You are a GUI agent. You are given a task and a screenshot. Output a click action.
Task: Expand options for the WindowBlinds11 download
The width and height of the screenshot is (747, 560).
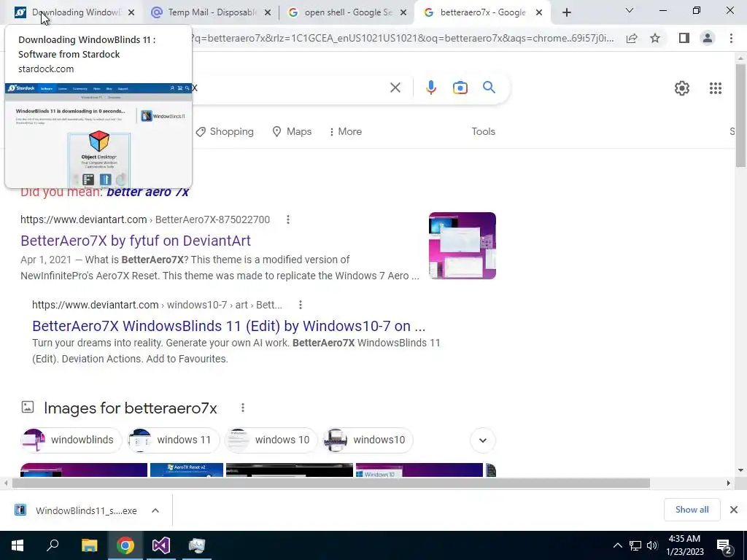[155, 510]
